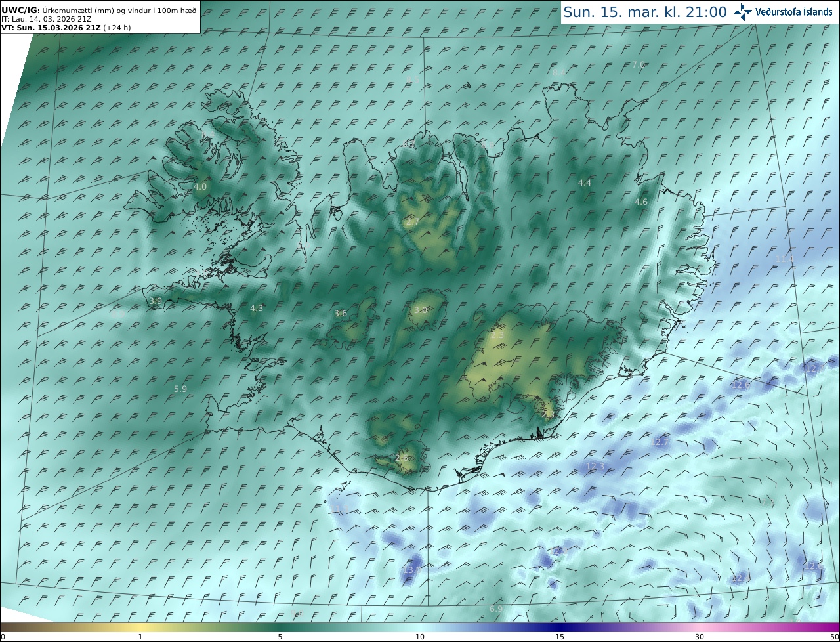
Task: Click the 'Veðurstofa Íslands' name text
Action: tap(794, 12)
